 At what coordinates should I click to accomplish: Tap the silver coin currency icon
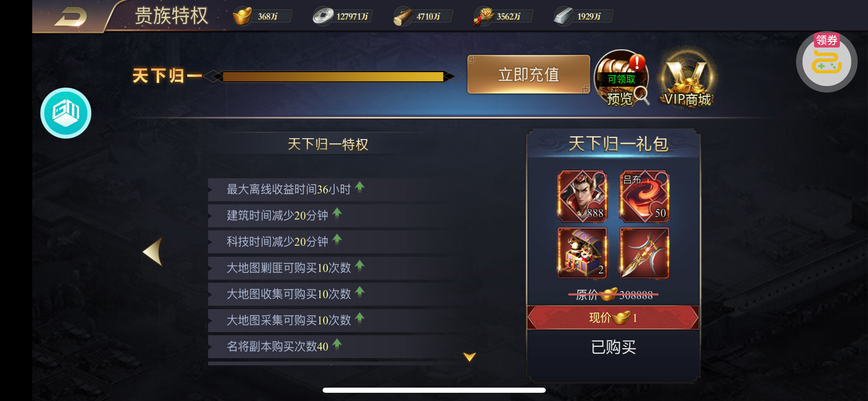(323, 16)
